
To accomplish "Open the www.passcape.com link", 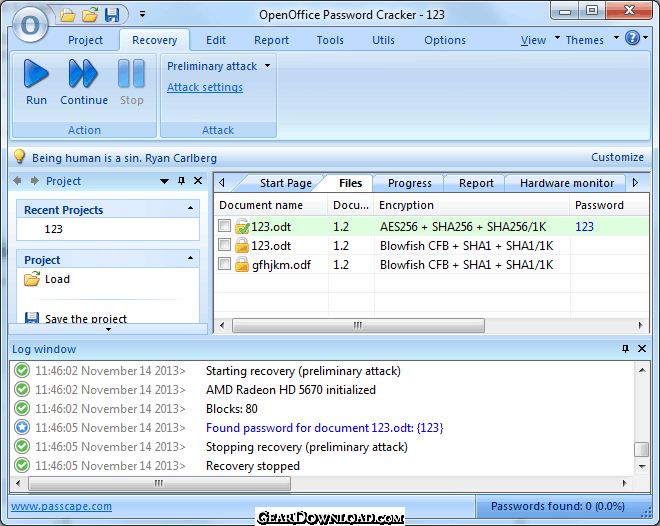I will pyautogui.click(x=61, y=506).
